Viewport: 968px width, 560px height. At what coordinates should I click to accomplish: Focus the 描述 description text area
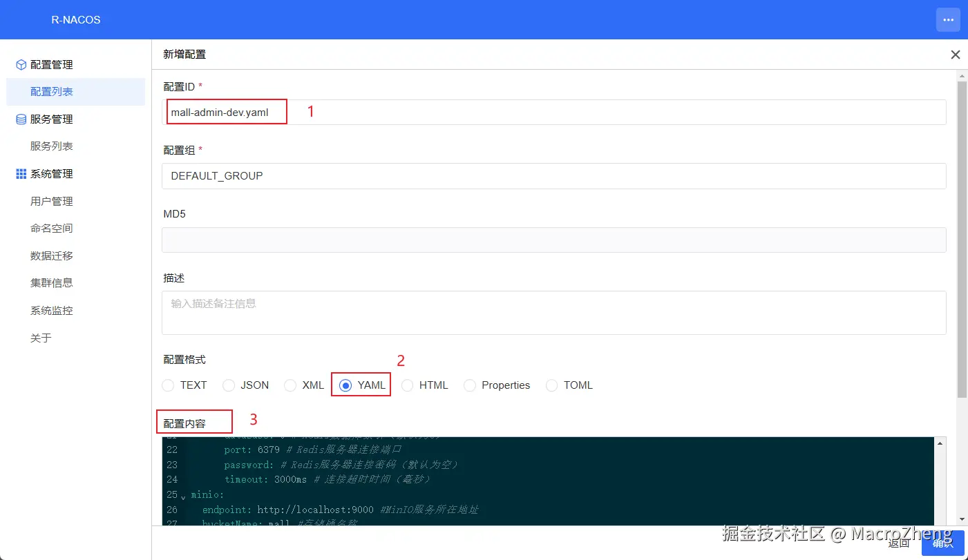point(553,313)
